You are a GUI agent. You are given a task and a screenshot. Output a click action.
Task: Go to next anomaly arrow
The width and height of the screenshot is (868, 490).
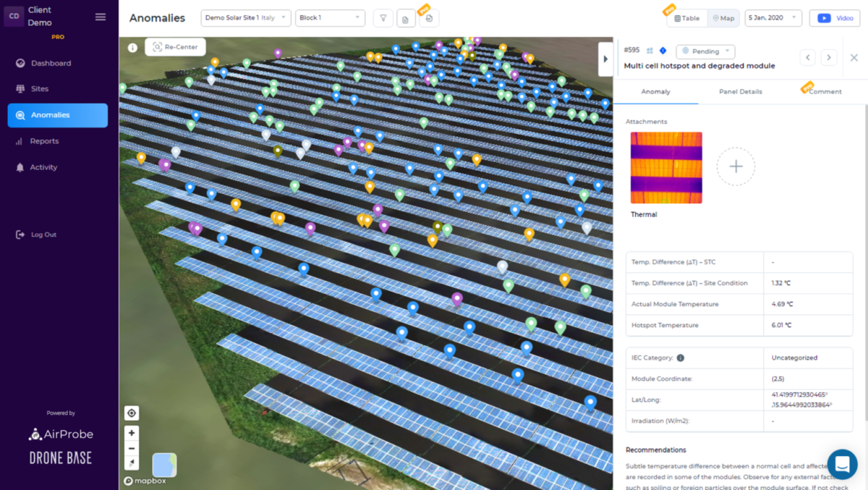click(x=829, y=57)
